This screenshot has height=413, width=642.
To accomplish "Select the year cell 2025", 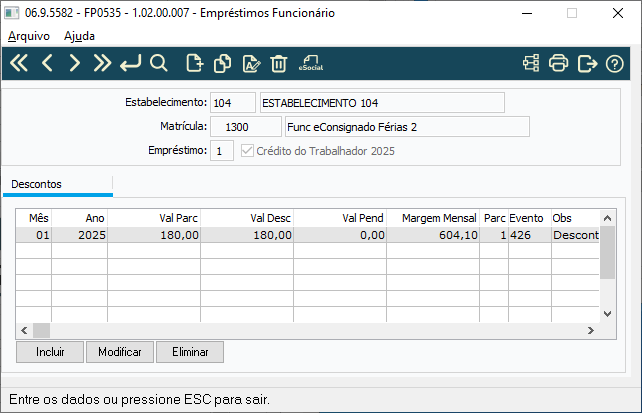I will point(79,235).
